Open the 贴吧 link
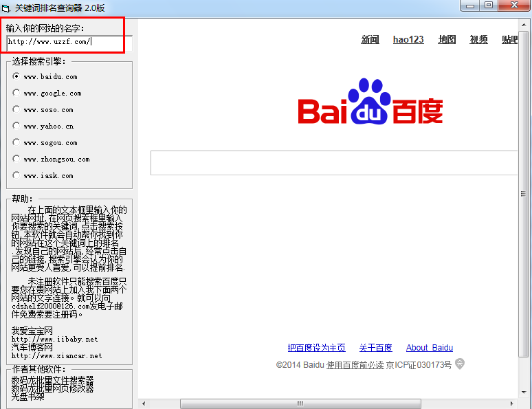 tap(509, 39)
